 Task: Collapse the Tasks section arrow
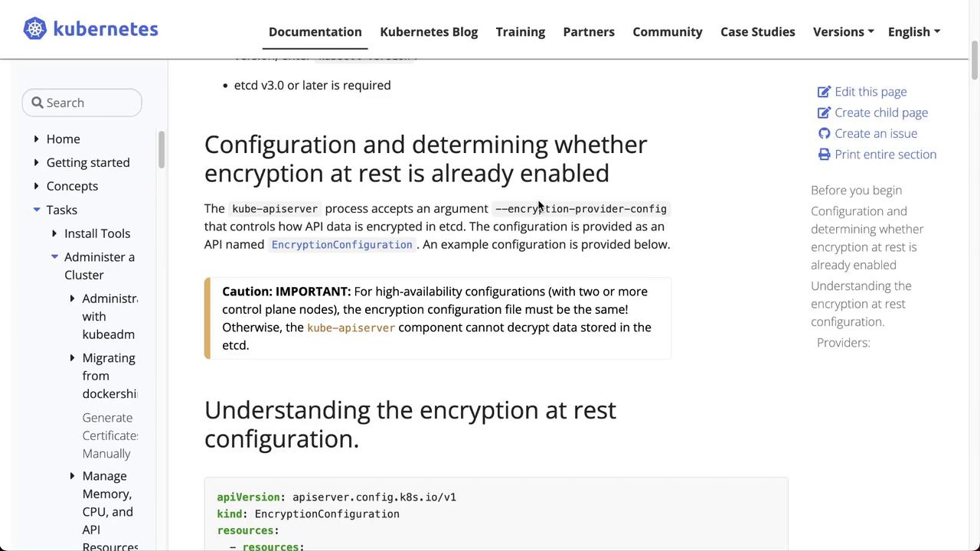(36, 210)
